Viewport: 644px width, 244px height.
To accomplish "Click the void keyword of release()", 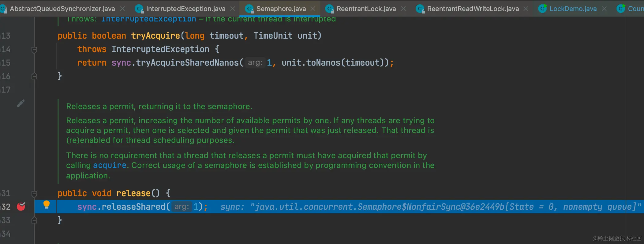I will click(102, 193).
